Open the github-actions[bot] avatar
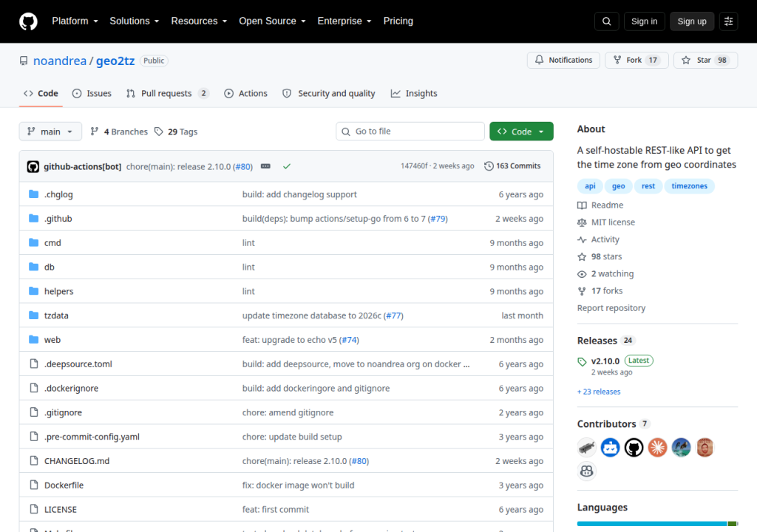Viewport: 757px width, 532px height. 33,166
